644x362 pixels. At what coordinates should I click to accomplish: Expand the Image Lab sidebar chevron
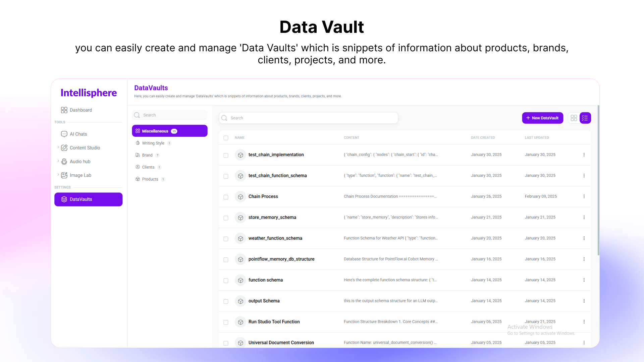pyautogui.click(x=58, y=175)
